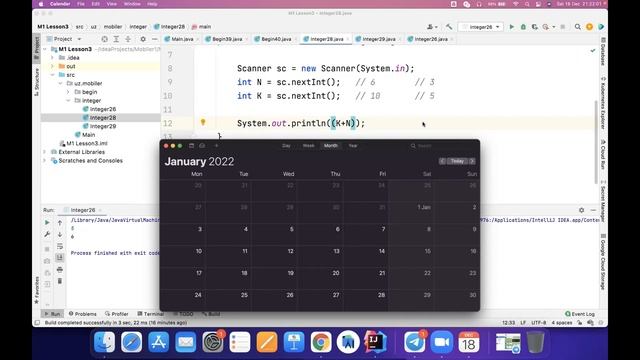Switch Calendar to Day view

click(287, 146)
